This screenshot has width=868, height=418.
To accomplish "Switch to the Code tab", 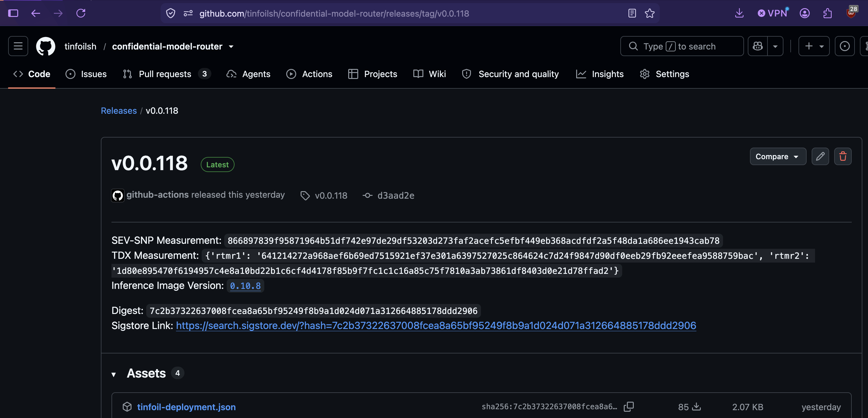I will (32, 74).
